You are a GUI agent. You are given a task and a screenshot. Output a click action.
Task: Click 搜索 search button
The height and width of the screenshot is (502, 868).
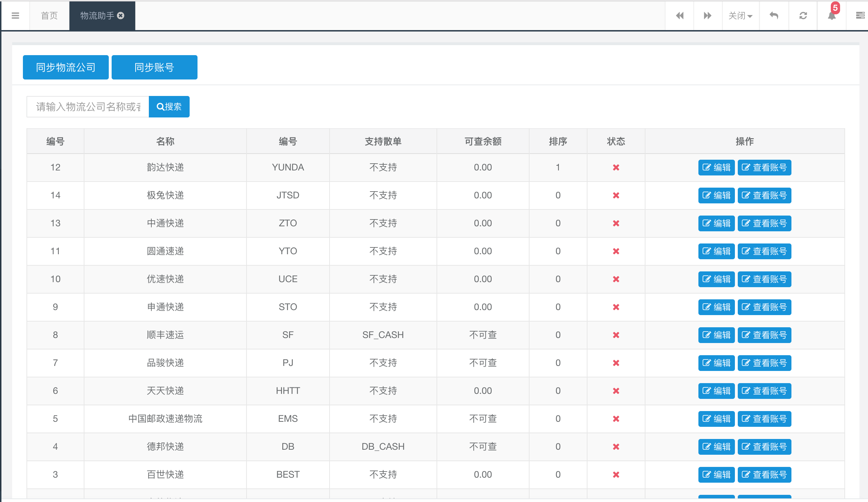point(169,106)
